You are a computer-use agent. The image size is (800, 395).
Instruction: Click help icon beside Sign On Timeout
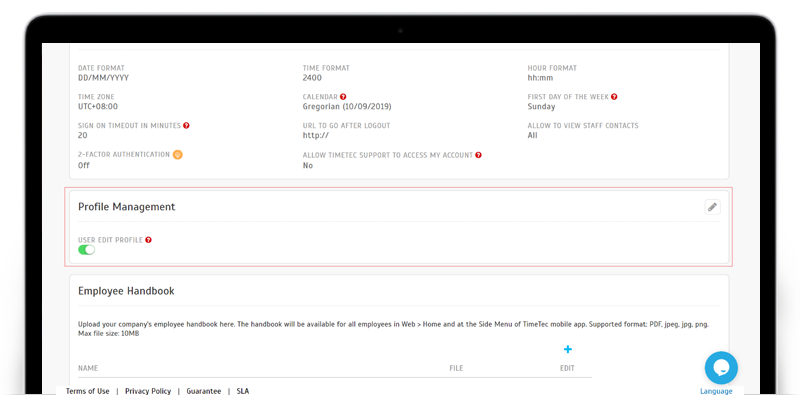click(x=186, y=126)
